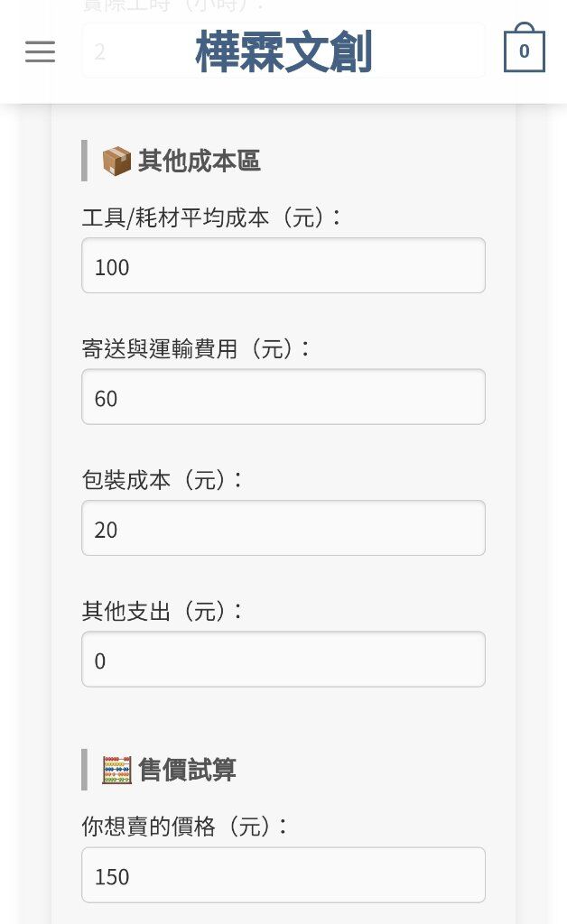
Task: Click the package box emoji icon
Action: (x=116, y=161)
